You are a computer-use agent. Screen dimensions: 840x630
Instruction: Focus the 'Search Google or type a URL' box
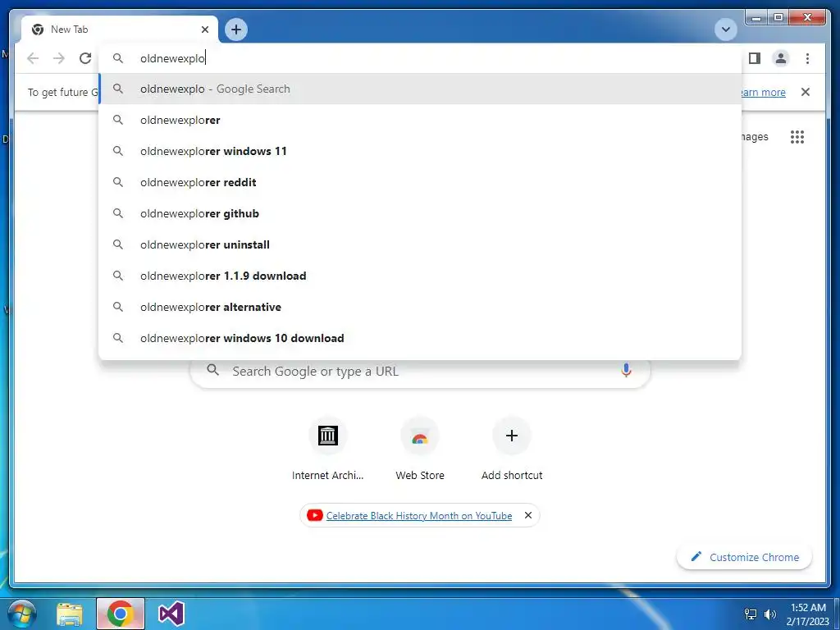[421, 371]
